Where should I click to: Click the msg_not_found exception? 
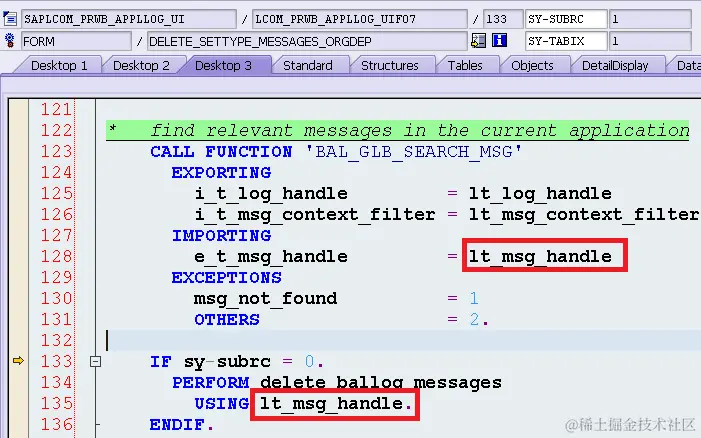266,299
